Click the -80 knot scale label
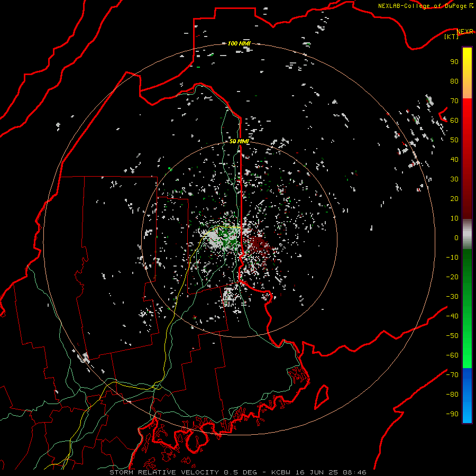Image resolution: width=476 pixels, height=476 pixels. (x=452, y=395)
